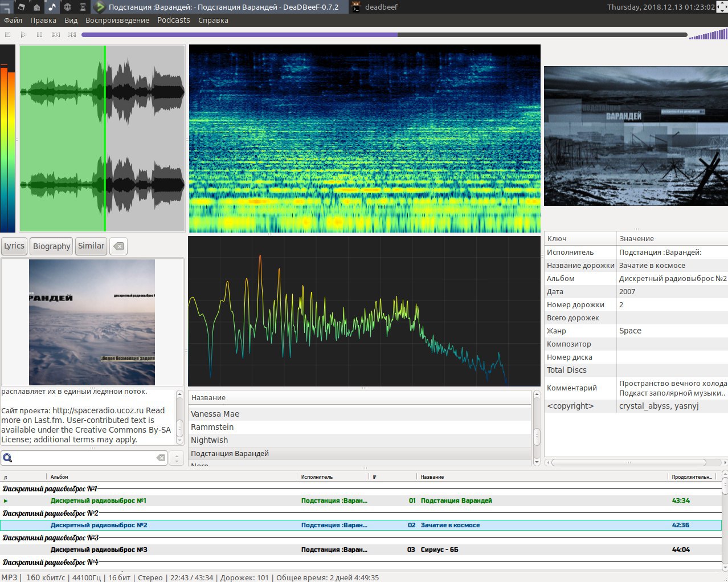
Task: Sort playlist by the Альбом column header
Action: pyautogui.click(x=171, y=477)
